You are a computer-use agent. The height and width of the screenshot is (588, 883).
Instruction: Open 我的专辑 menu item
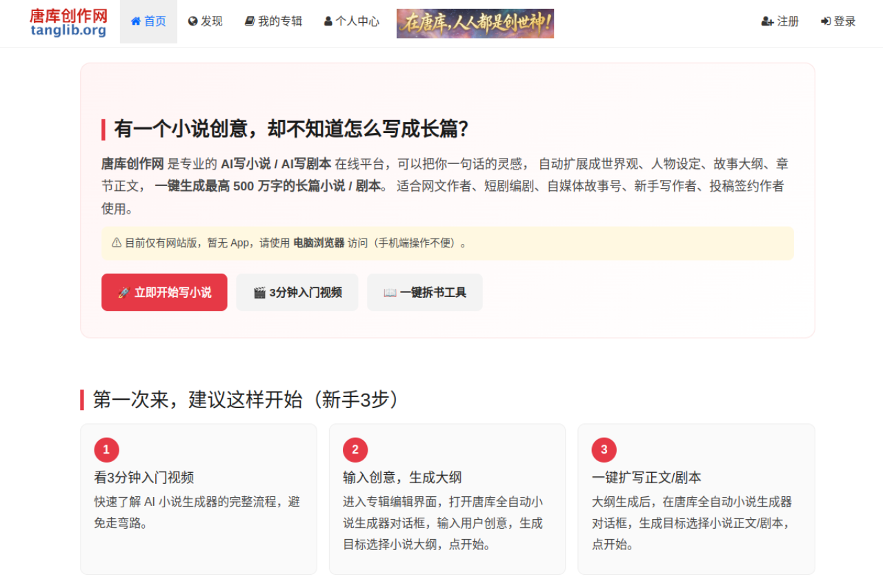pyautogui.click(x=273, y=21)
